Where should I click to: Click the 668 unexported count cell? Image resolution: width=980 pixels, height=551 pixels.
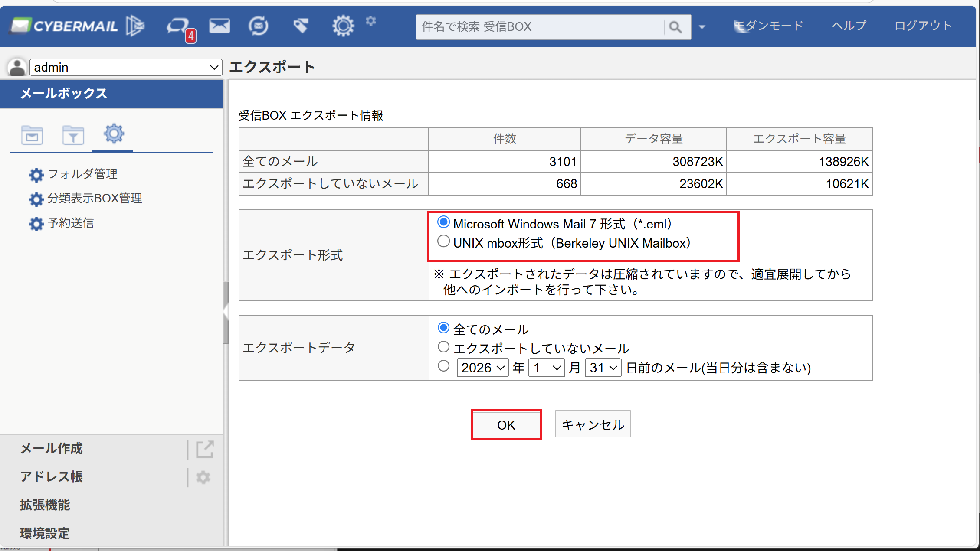(x=505, y=184)
